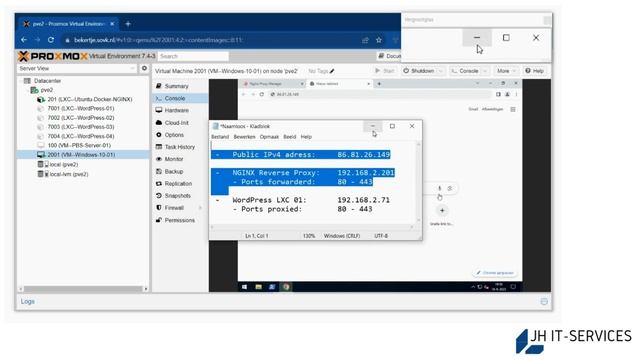640x360 pixels.
Task: Click the gear icon beside Server View
Action: coord(144,69)
